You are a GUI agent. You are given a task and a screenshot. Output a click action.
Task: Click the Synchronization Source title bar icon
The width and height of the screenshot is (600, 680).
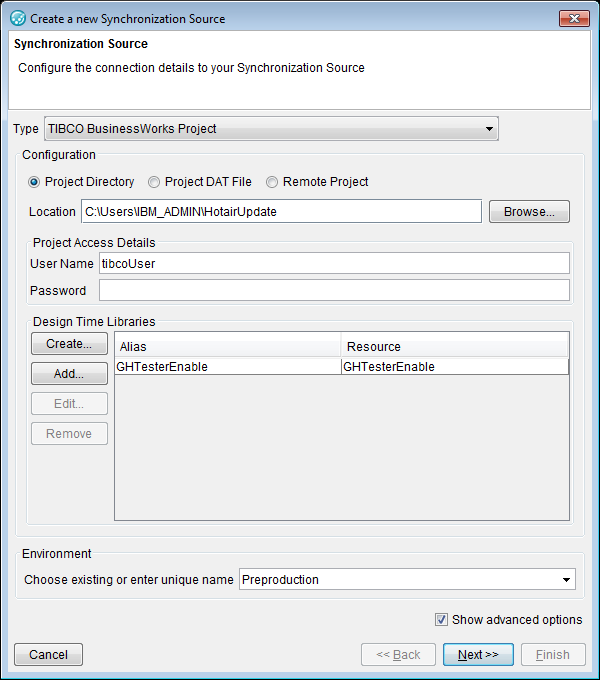pos(17,18)
